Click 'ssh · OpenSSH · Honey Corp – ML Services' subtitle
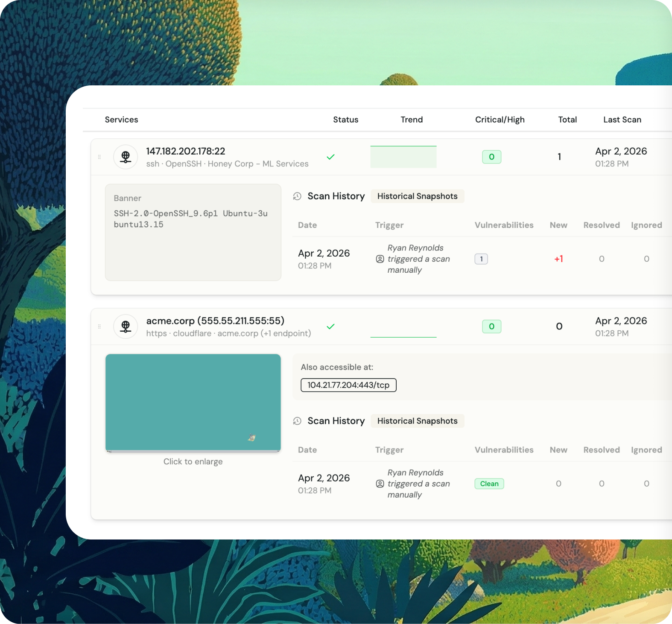Image resolution: width=672 pixels, height=624 pixels. point(227,164)
